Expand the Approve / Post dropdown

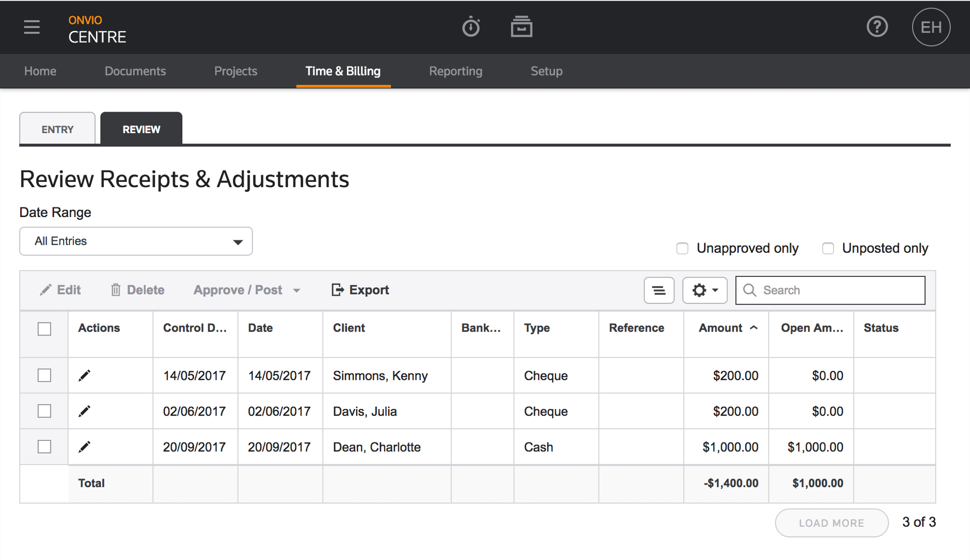(247, 290)
